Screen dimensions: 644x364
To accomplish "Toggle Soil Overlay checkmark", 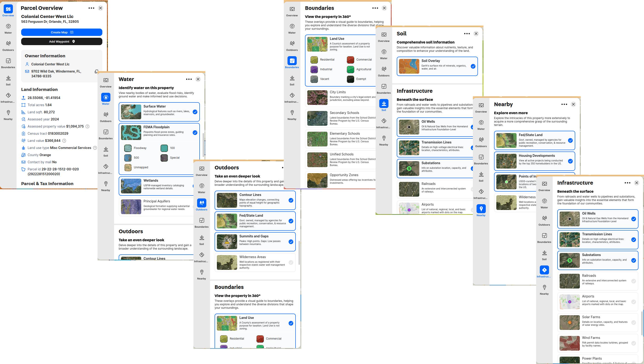I will coord(473,66).
